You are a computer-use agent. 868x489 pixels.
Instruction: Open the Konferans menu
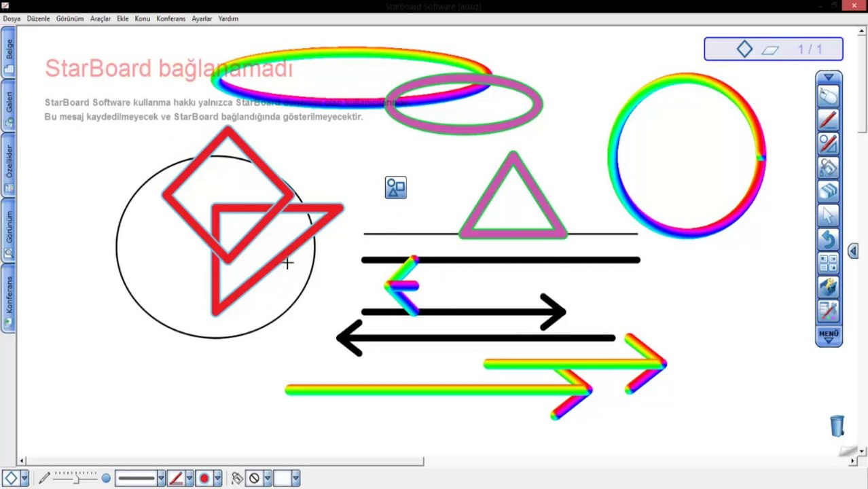tap(170, 19)
